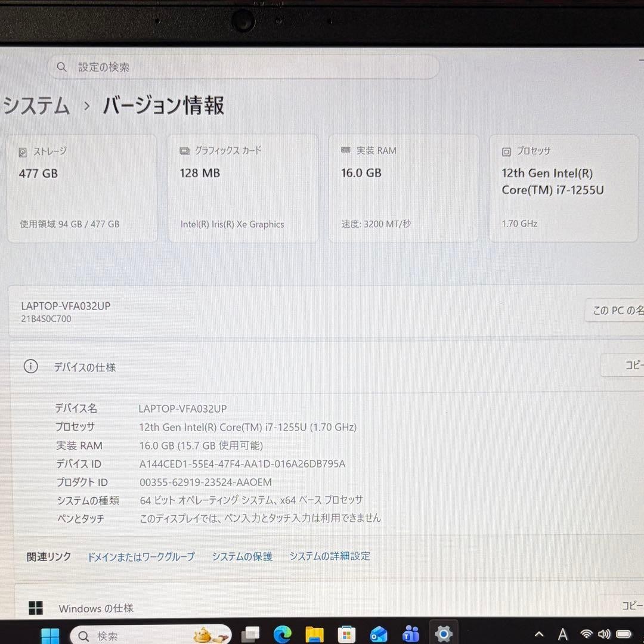Viewport: 644px width, 644px height.
Task: Select the プロセッサ row value
Action: (247, 427)
